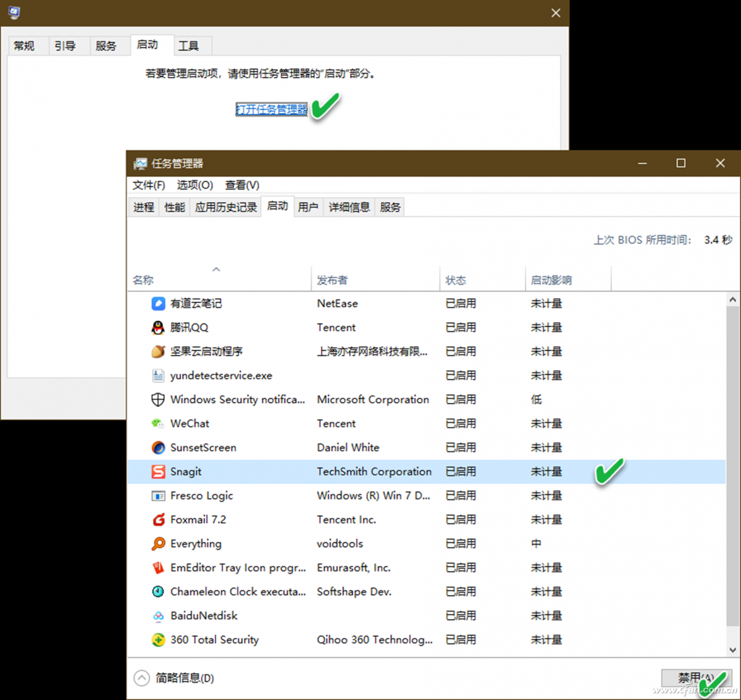Click the SunsetScreen icon
Screen dimensions: 741x700
pyautogui.click(x=158, y=448)
